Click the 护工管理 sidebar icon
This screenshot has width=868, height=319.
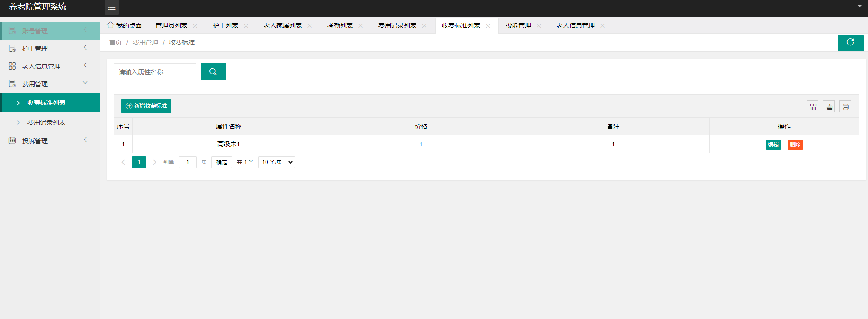tap(12, 48)
